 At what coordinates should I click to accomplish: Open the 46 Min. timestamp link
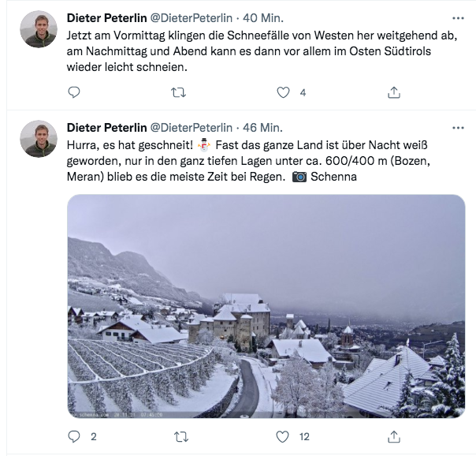[x=262, y=128]
